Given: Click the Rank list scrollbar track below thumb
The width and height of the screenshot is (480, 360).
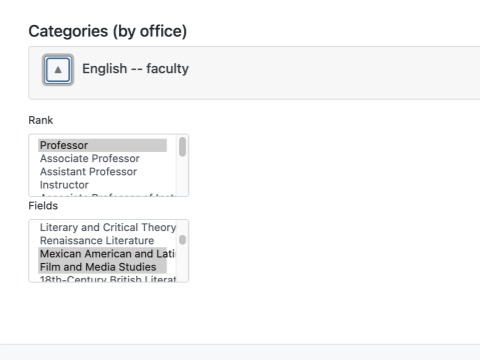Looking at the screenshot, I should point(182,176).
